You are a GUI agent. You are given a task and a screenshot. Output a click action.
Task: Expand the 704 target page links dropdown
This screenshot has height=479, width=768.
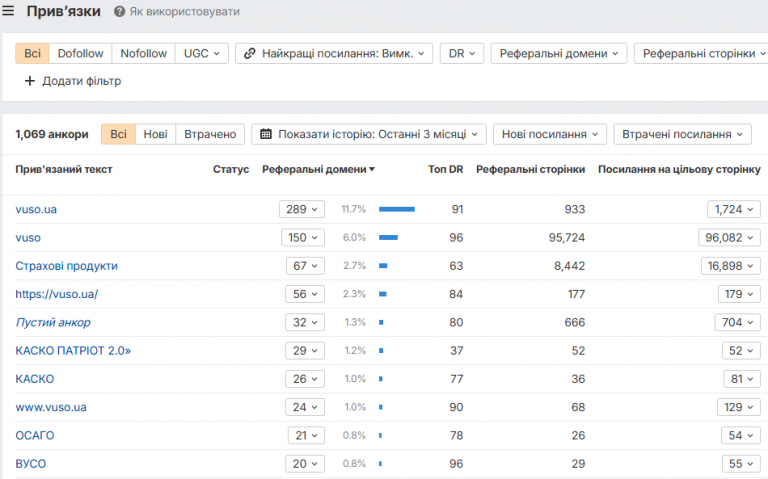738,323
